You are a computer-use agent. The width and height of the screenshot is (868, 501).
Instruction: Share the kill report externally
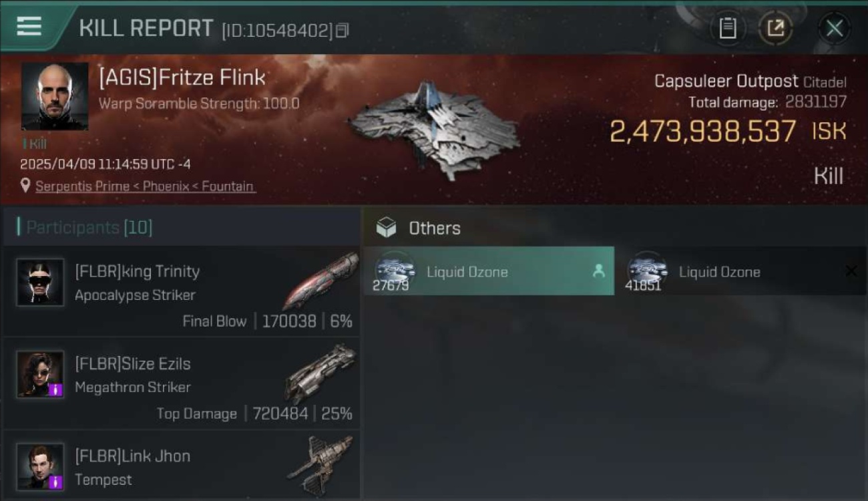[775, 28]
